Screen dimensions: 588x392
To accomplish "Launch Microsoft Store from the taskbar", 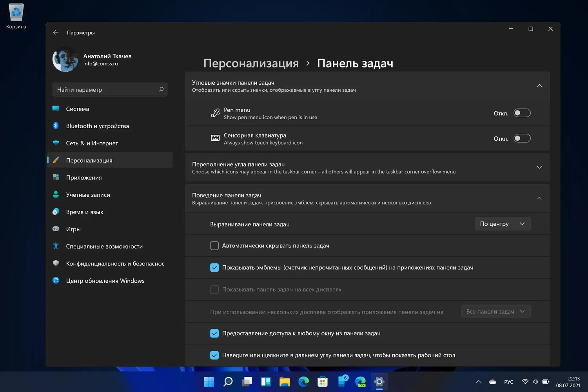I will (x=322, y=382).
